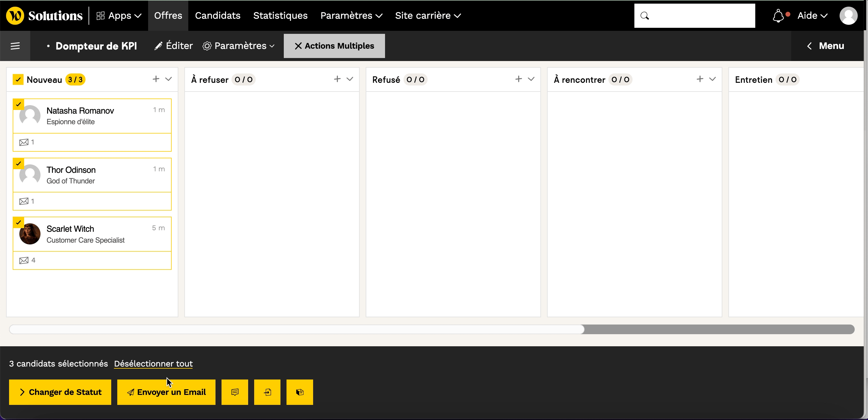The width and height of the screenshot is (868, 420).
Task: Click the plus icon in Nouveau column
Action: point(156,79)
